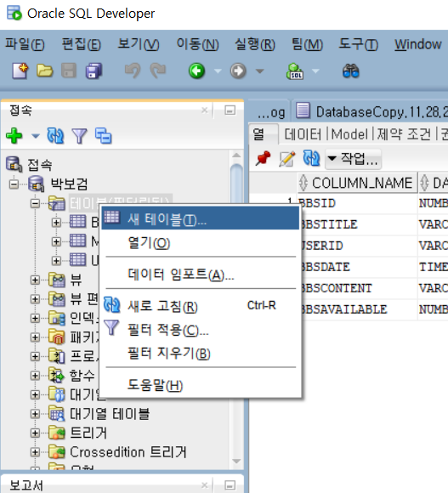Viewport: 448px width, 493px height.
Task: Collapse the 테이블 tables folder node
Action: [35, 204]
